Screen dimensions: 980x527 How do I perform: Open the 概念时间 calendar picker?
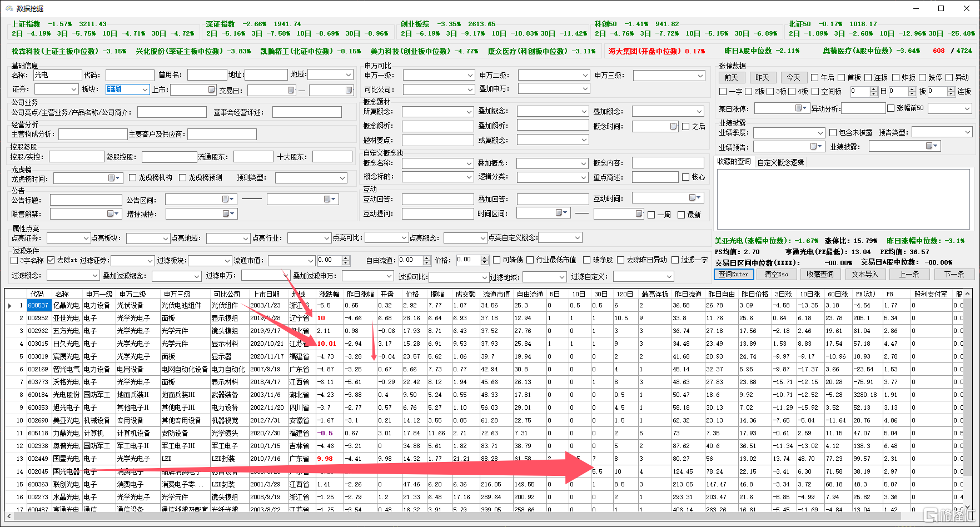673,126
